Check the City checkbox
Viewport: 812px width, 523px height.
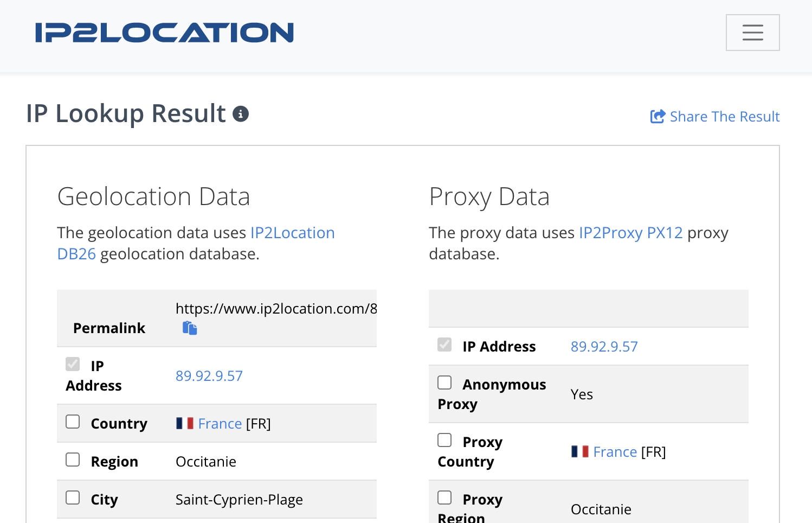click(x=73, y=498)
